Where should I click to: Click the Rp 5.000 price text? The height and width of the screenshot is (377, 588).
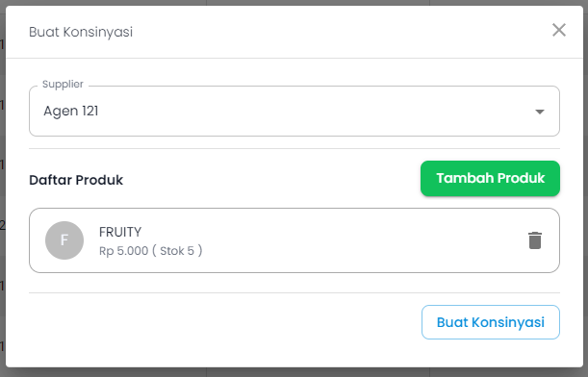tap(123, 251)
